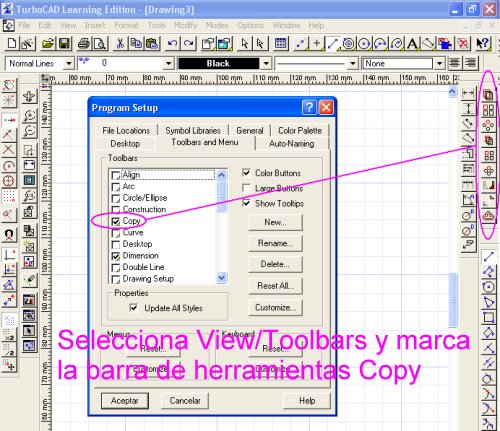Open the Modify menu
Screen dimensions: 500x431
[186, 25]
